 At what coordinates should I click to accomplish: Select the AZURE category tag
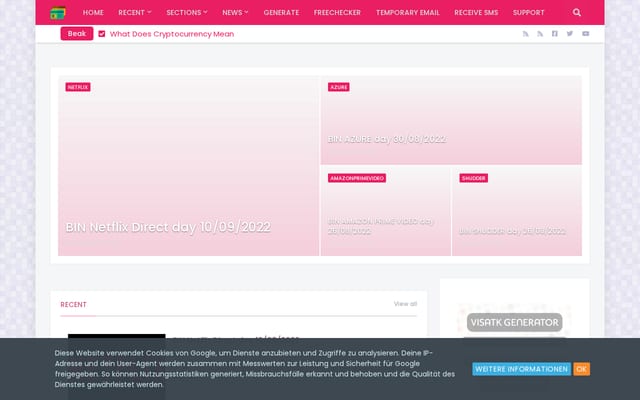click(338, 87)
